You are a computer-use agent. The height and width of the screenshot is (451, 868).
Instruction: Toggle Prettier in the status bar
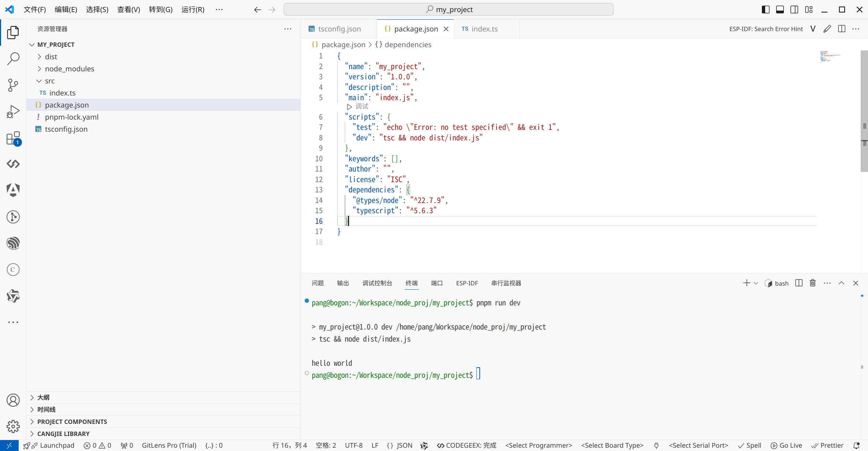[827, 445]
